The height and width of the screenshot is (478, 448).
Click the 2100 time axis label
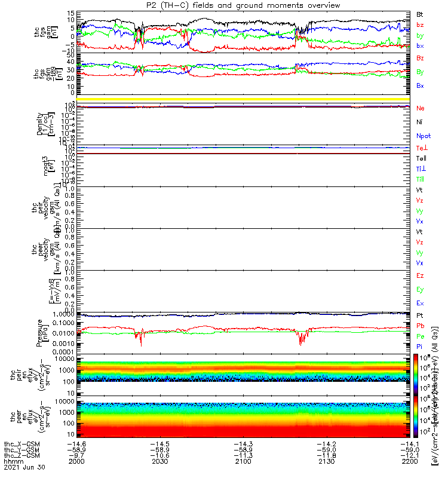click(243, 461)
